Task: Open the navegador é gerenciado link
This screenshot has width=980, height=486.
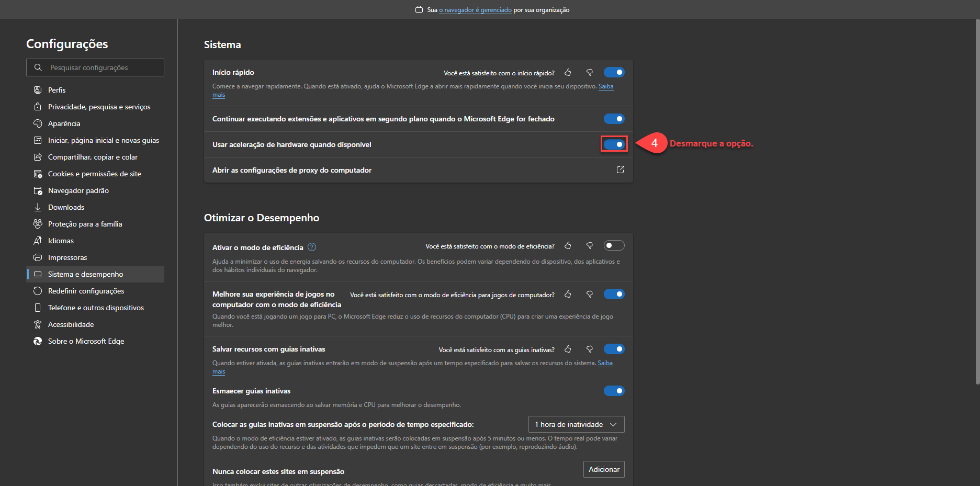Action: click(475, 10)
